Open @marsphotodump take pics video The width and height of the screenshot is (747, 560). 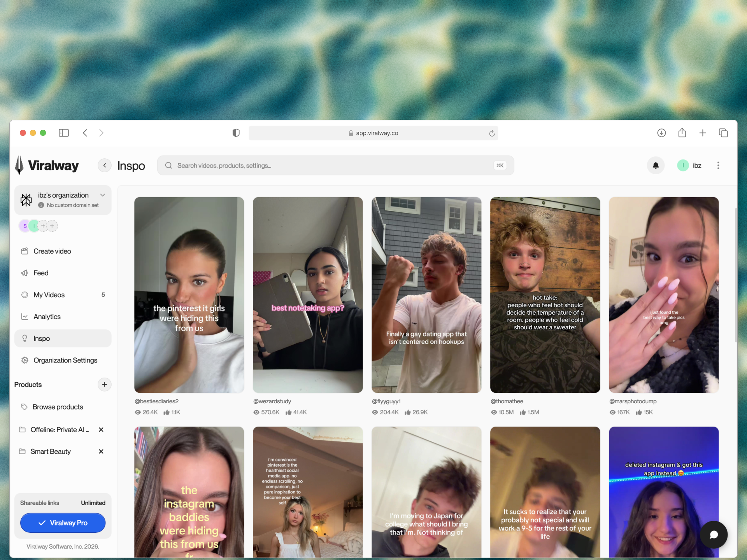pos(664,295)
